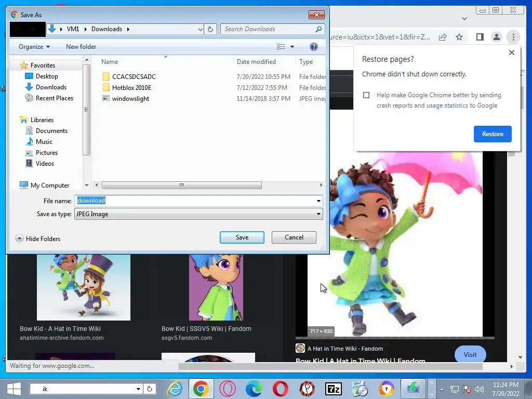Click the taskbar clock and date
The width and height of the screenshot is (532, 399).
point(506,389)
